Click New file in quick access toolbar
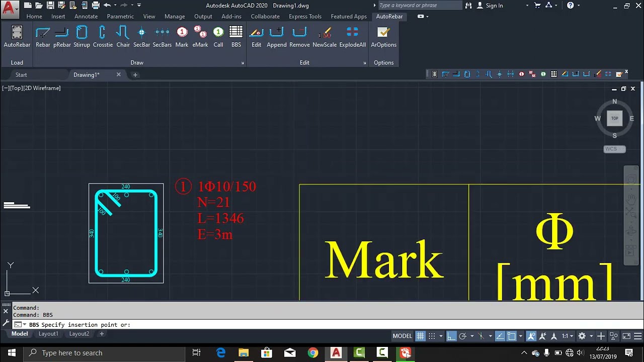644x362 pixels. tap(28, 6)
